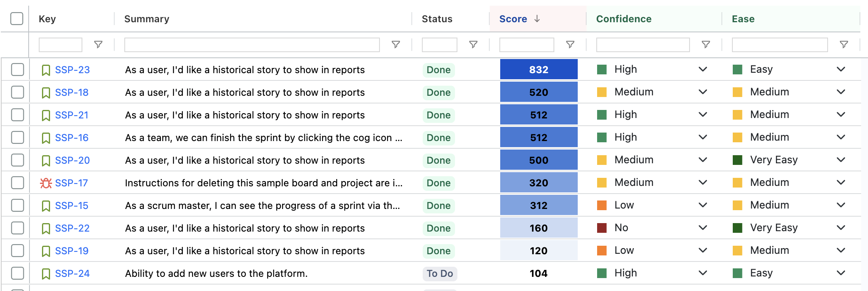Sort by the Score column header
Image resolution: width=868 pixels, height=291 pixels.
pyautogui.click(x=513, y=19)
